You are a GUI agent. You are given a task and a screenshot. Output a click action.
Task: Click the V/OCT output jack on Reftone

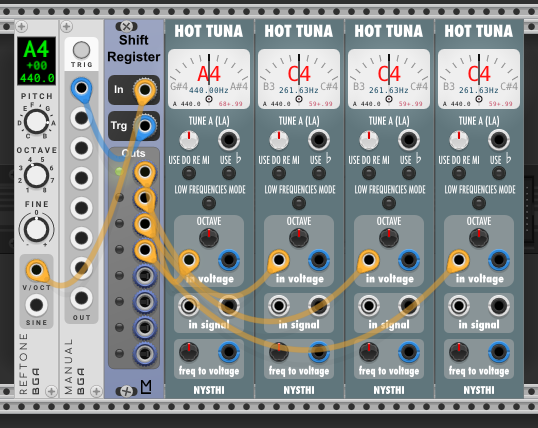coord(36,270)
